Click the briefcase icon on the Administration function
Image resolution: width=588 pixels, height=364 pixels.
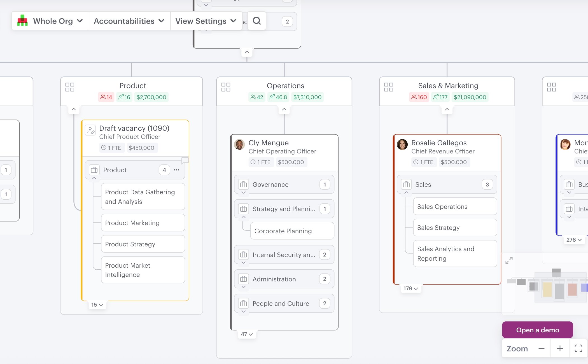pyautogui.click(x=243, y=279)
